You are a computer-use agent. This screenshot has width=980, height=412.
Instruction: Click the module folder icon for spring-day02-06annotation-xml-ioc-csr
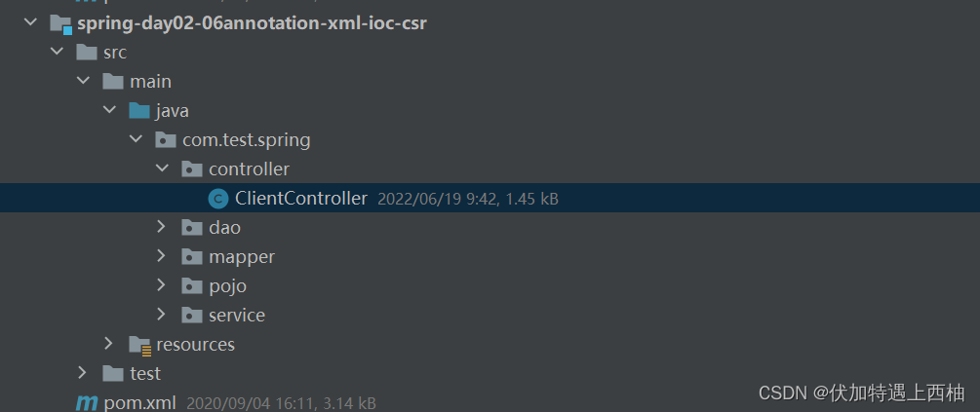tap(60, 24)
